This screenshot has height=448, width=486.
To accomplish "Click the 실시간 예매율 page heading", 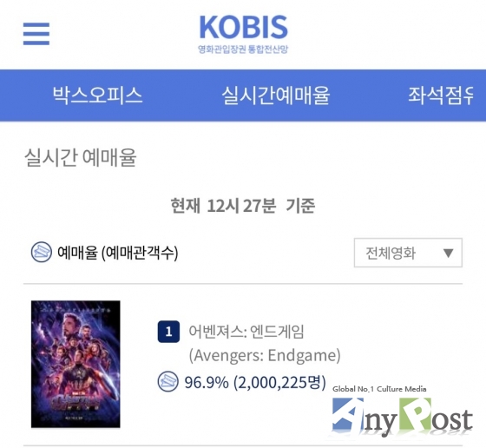I will [80, 157].
